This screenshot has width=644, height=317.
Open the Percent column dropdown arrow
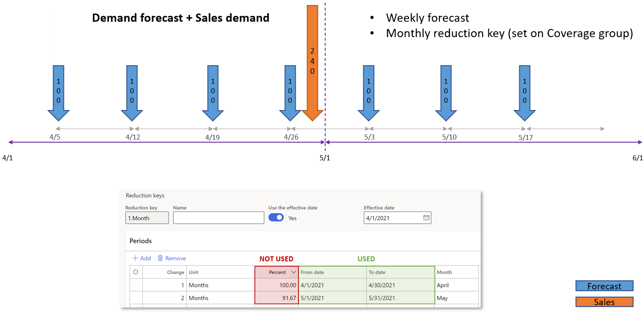click(x=293, y=272)
